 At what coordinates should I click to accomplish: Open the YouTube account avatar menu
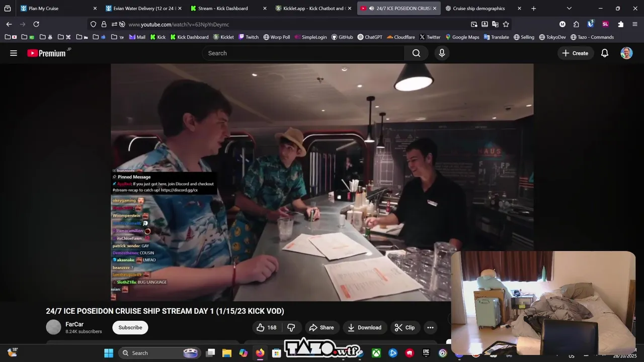626,53
